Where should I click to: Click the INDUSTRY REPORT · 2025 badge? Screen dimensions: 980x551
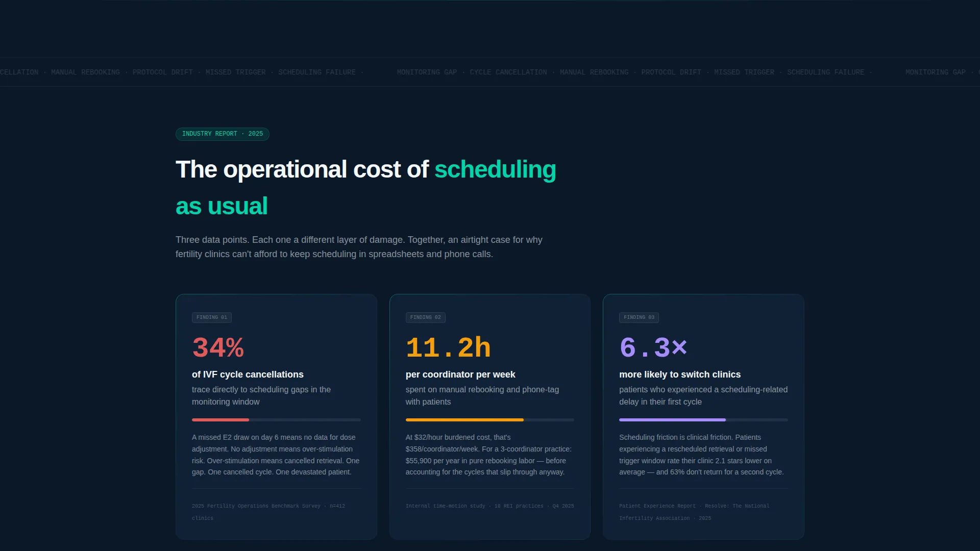pos(222,134)
